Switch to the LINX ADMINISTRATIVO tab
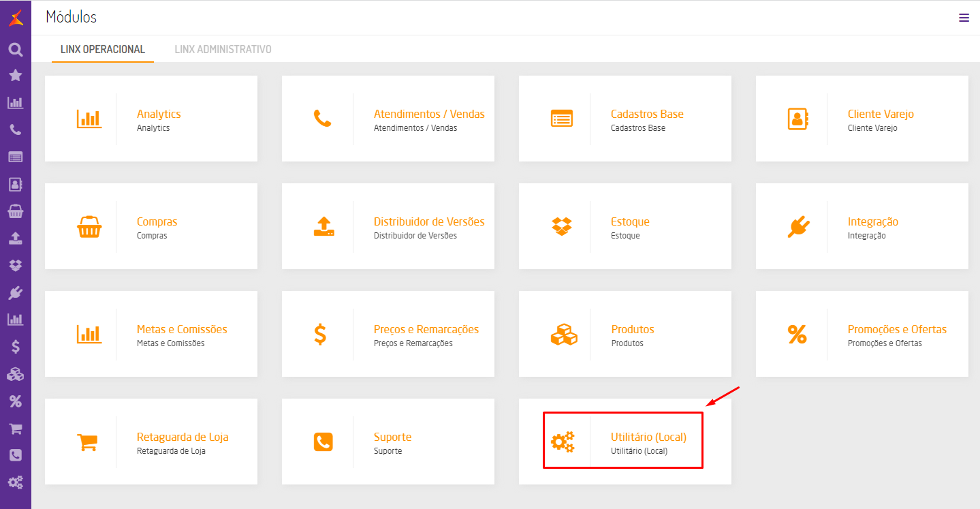This screenshot has width=980, height=509. [x=223, y=49]
